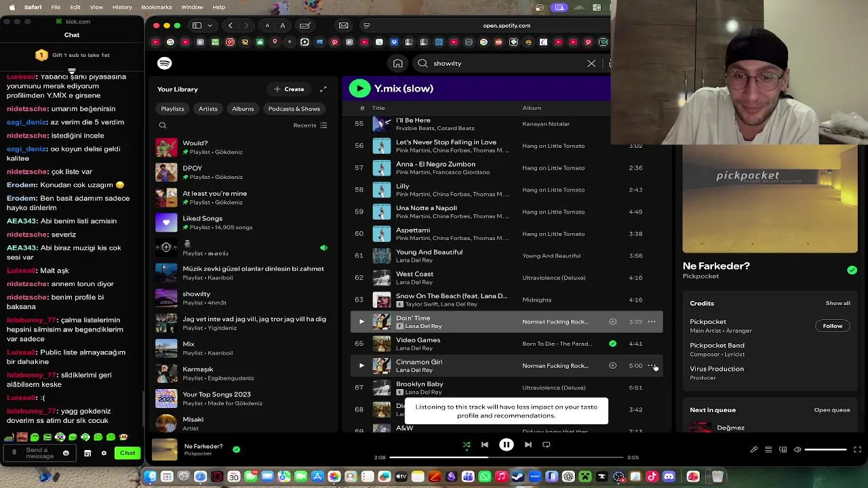Filter the library by Podcasts & Shows
The height and width of the screenshot is (488, 868).
(294, 108)
